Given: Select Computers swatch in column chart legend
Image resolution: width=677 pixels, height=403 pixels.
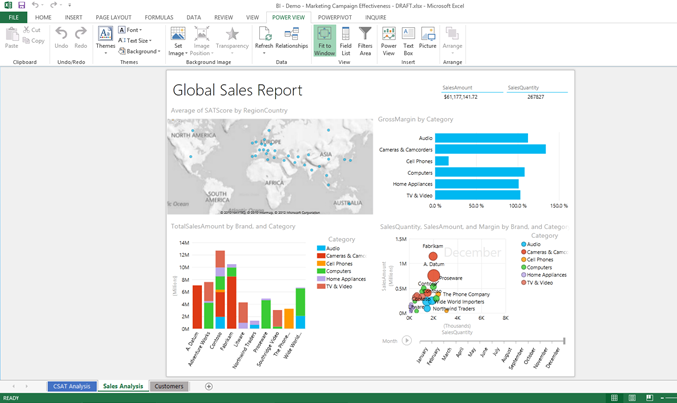Looking at the screenshot, I should coord(321,271).
